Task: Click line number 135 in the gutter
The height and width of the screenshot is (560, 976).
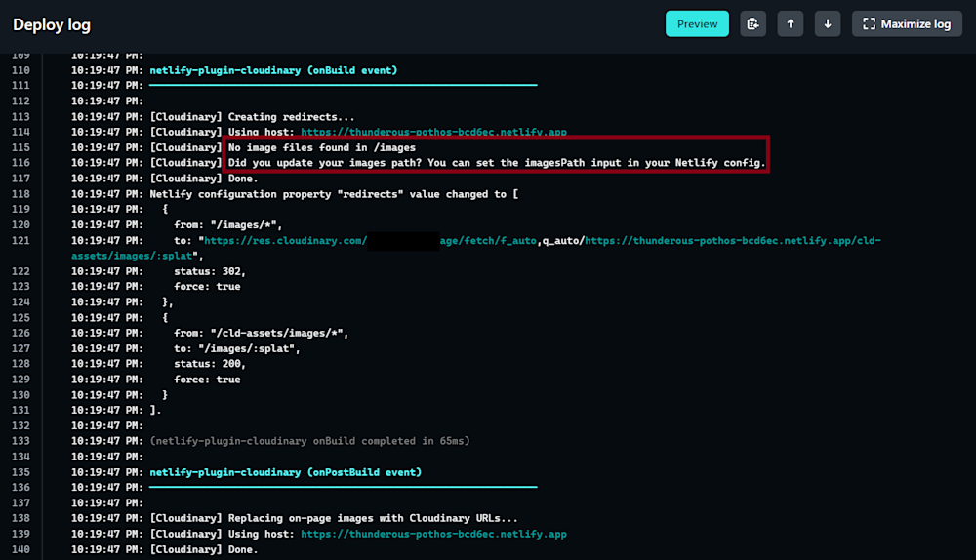Action: 20,472
